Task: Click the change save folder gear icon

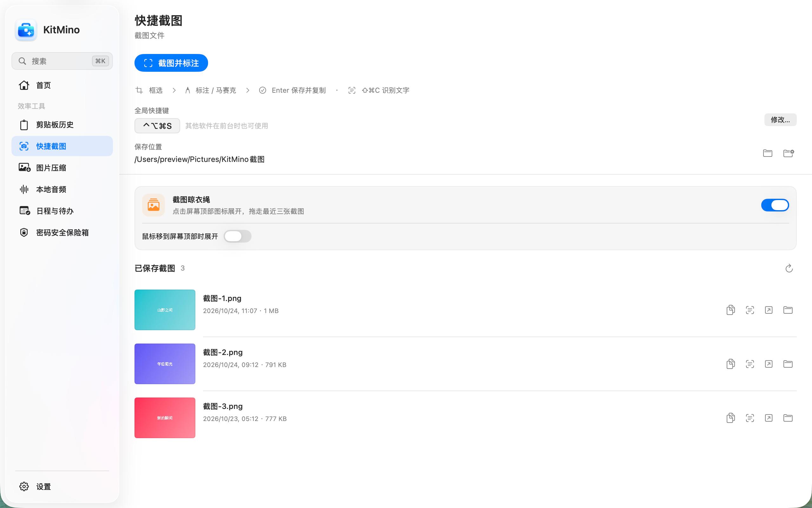Action: [789, 153]
